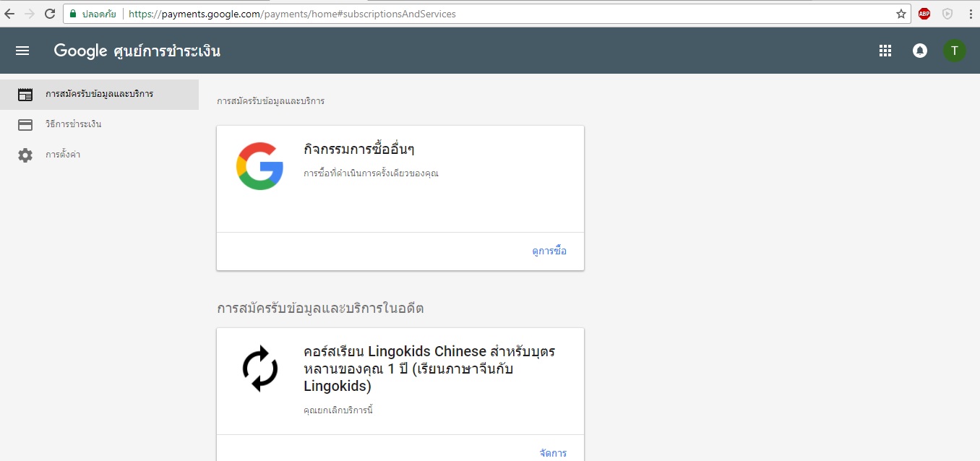Open the hamburger main menu
The image size is (980, 461).
22,51
